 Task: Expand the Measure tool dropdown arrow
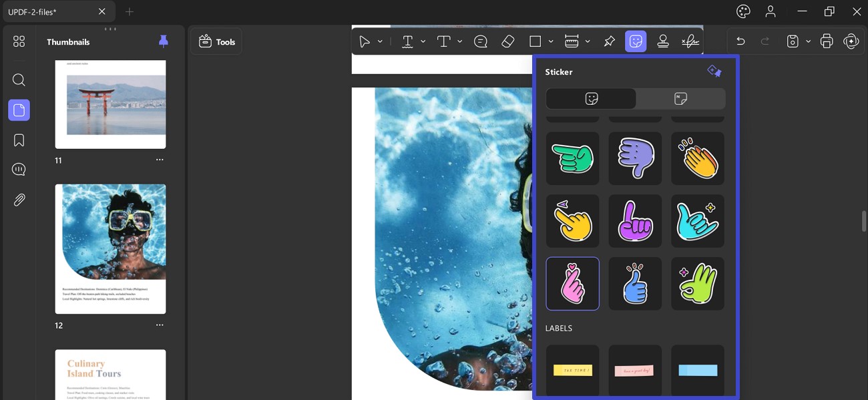coord(588,41)
